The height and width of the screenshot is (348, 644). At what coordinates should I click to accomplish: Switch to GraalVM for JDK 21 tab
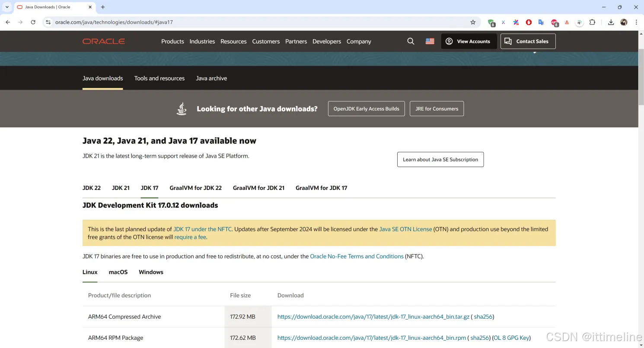point(258,188)
